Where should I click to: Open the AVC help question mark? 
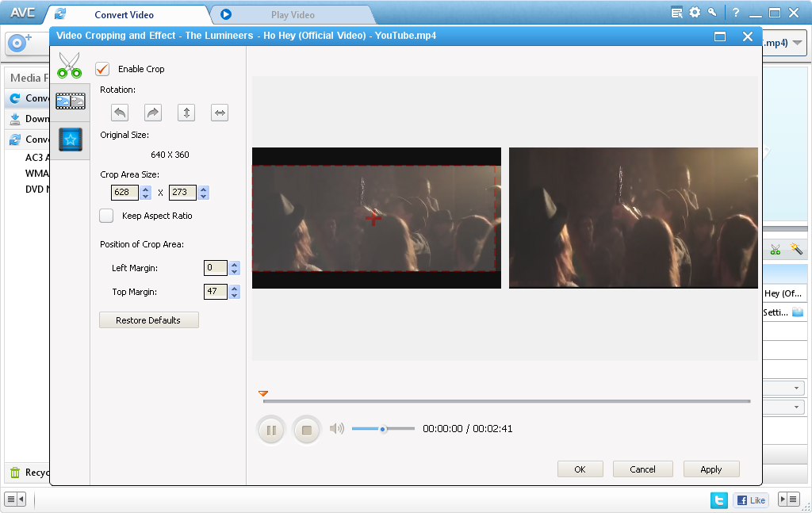coord(736,13)
